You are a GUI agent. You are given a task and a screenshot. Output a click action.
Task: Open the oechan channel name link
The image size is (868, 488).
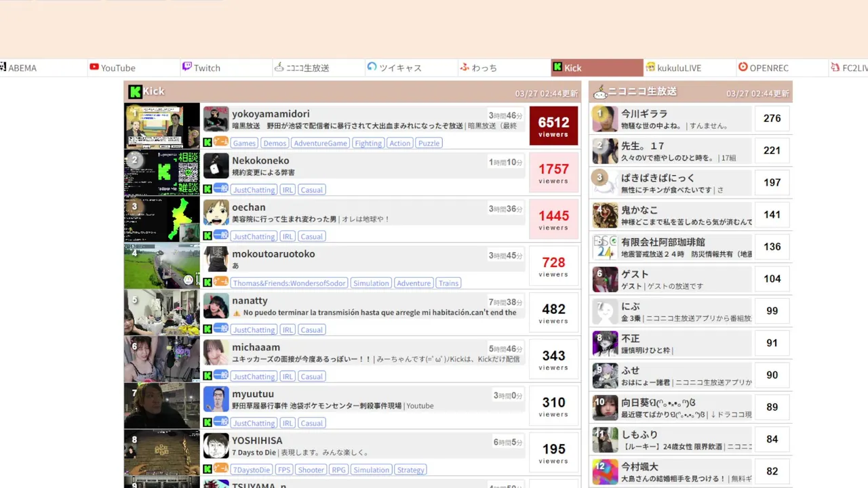249,207
